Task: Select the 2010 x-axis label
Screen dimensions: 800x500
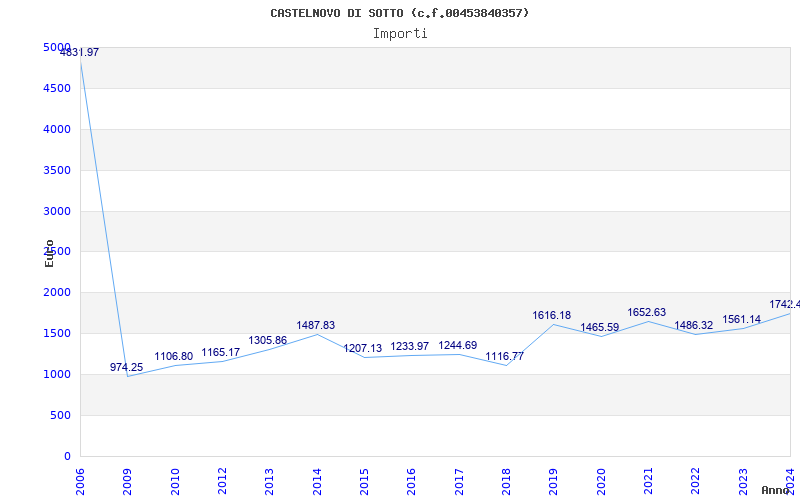Action: [175, 482]
